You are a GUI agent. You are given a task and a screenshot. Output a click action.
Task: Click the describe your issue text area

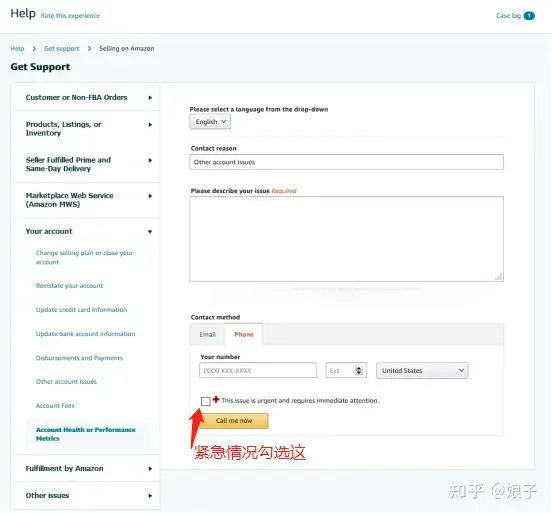[x=346, y=239]
